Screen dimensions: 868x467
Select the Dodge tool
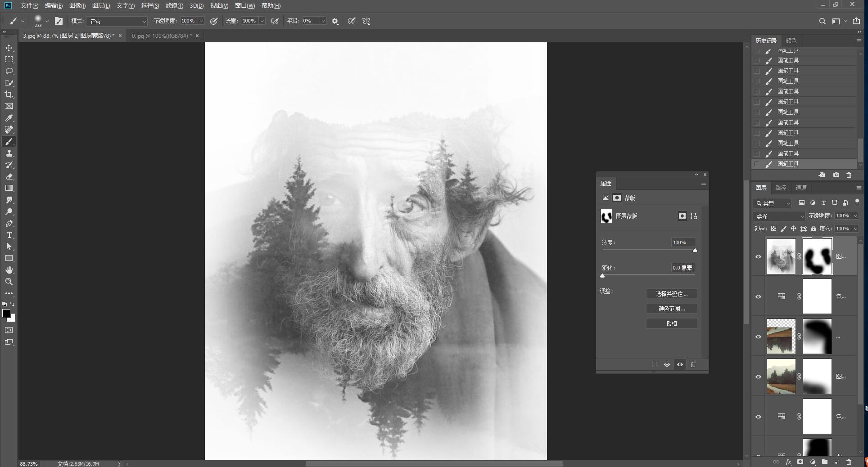click(x=9, y=211)
